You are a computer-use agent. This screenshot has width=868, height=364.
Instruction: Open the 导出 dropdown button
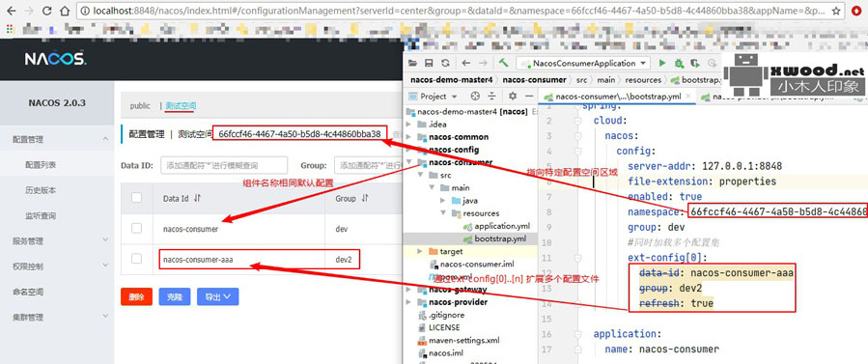click(x=217, y=296)
